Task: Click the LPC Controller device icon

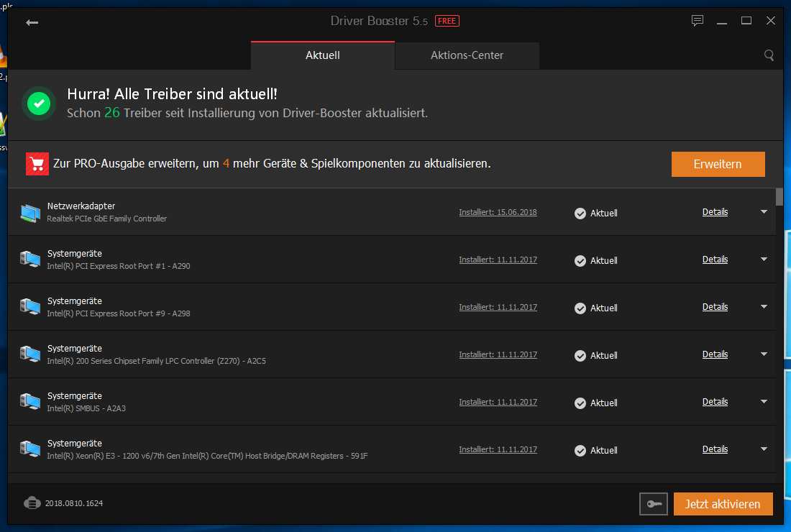Action: [30, 355]
